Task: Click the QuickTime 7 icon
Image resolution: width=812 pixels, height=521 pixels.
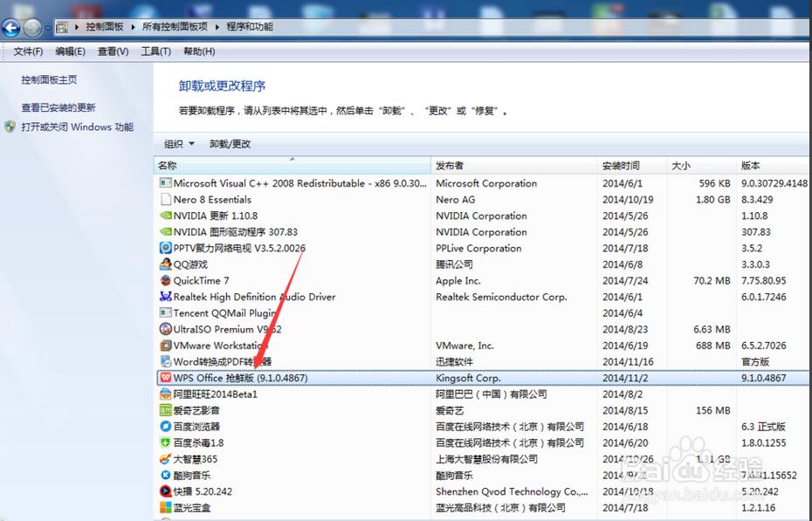Action: point(165,280)
